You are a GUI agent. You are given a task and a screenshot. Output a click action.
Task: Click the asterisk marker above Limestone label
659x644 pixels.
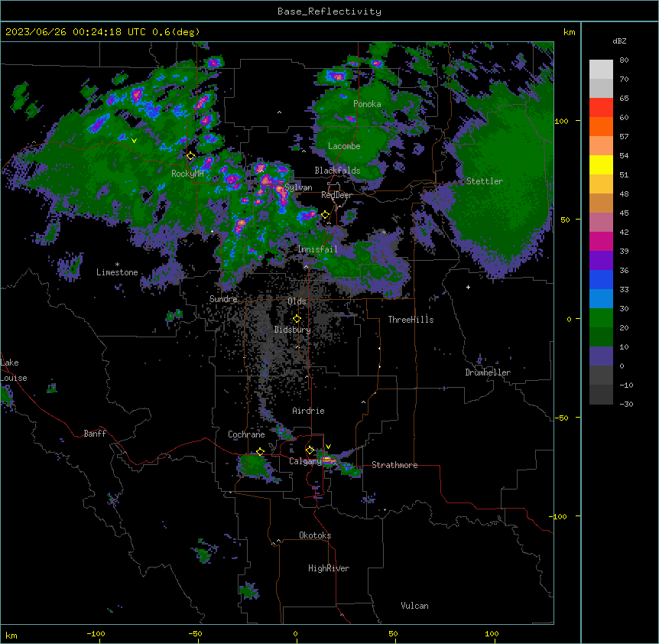click(x=117, y=265)
